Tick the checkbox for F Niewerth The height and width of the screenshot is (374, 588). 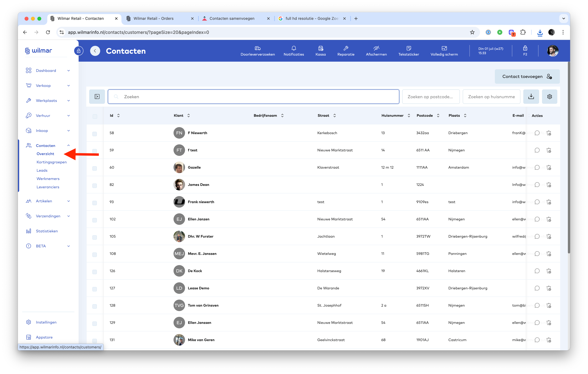click(95, 134)
